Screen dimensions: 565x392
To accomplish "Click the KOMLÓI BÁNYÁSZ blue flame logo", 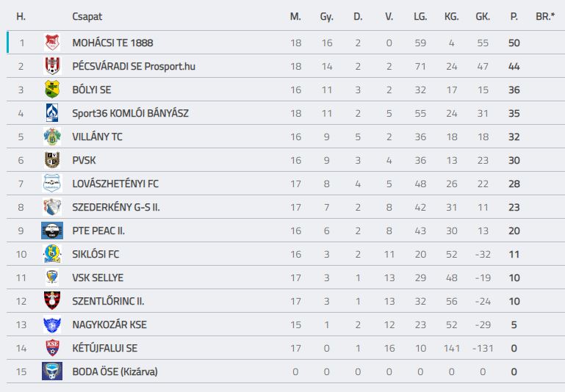I will tap(52, 112).
